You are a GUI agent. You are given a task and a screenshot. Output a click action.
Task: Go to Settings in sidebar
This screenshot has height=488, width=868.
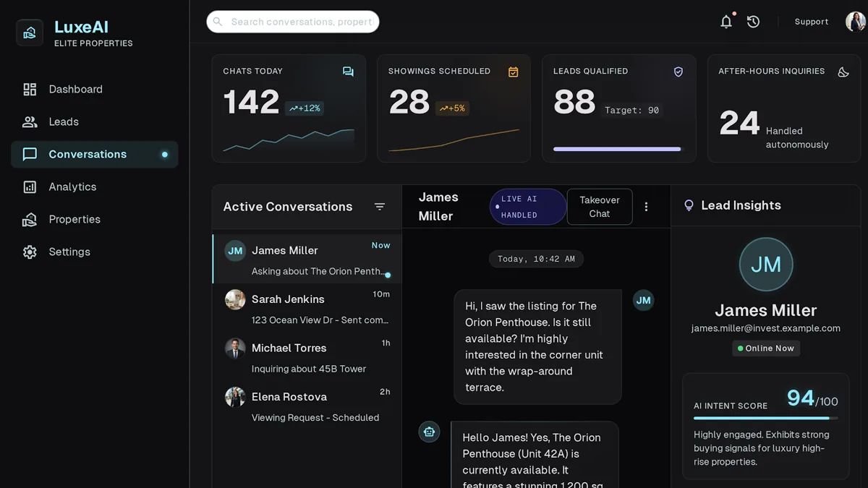95,252
